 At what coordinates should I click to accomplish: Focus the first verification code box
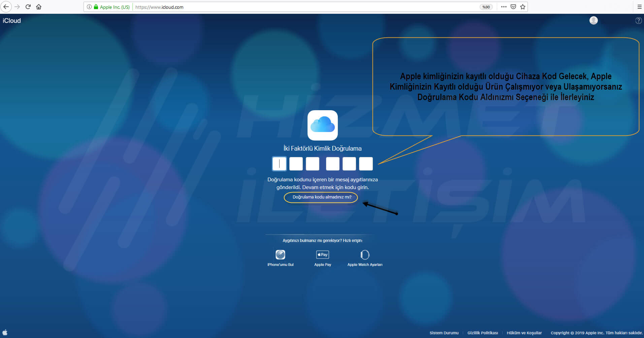279,164
